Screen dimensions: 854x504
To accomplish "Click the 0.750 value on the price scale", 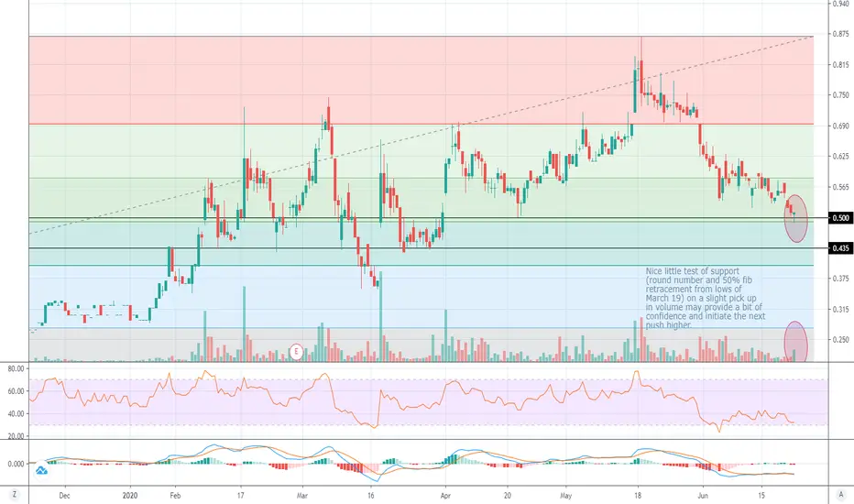I will tap(841, 94).
